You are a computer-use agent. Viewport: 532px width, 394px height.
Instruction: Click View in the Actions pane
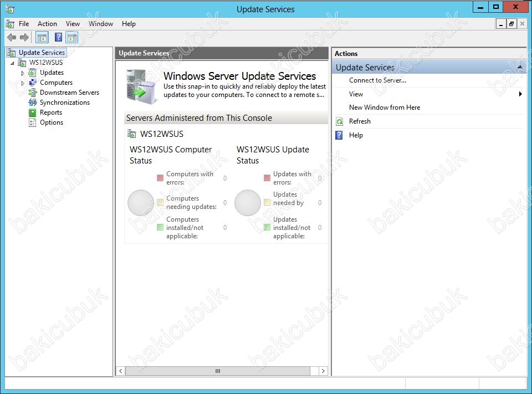(356, 94)
